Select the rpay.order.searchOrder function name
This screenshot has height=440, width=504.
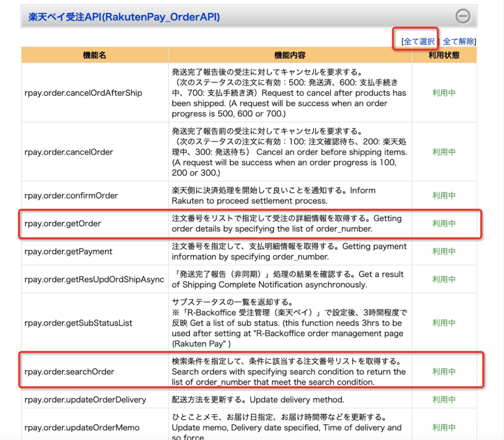pos(69,372)
